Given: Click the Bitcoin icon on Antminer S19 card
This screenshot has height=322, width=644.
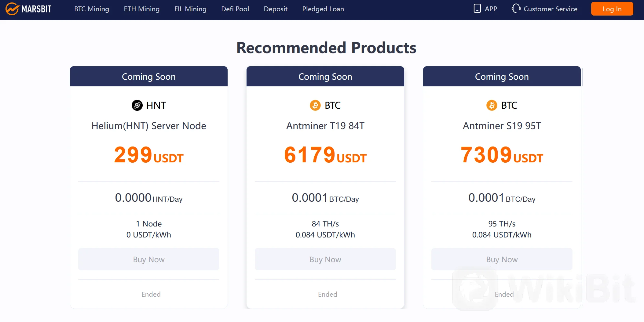Looking at the screenshot, I should pyautogui.click(x=492, y=105).
